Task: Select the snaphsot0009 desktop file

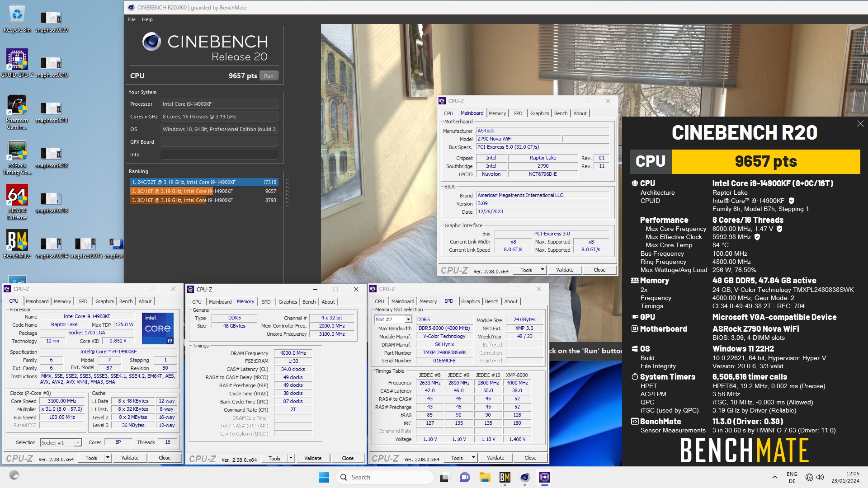Action: click(x=52, y=22)
